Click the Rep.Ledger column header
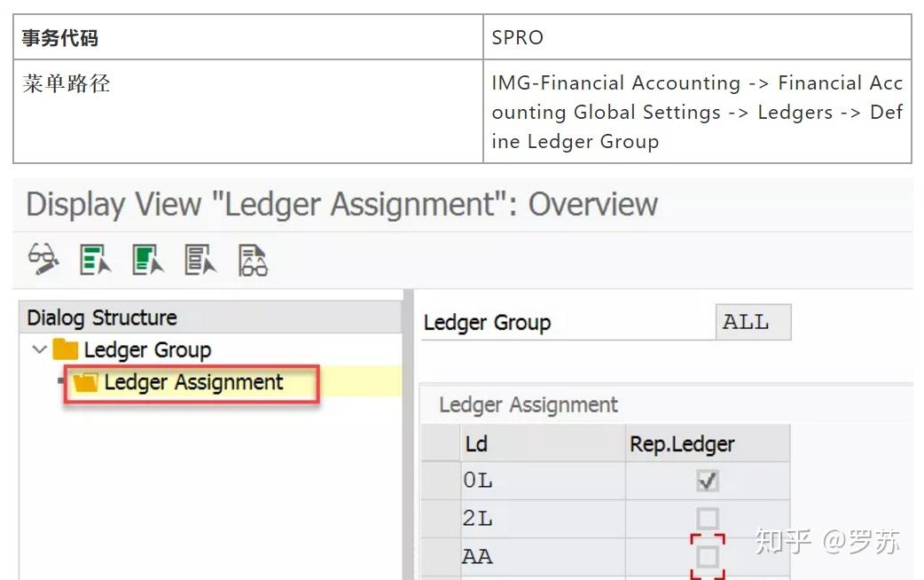This screenshot has height=580, width=924. pos(707,443)
